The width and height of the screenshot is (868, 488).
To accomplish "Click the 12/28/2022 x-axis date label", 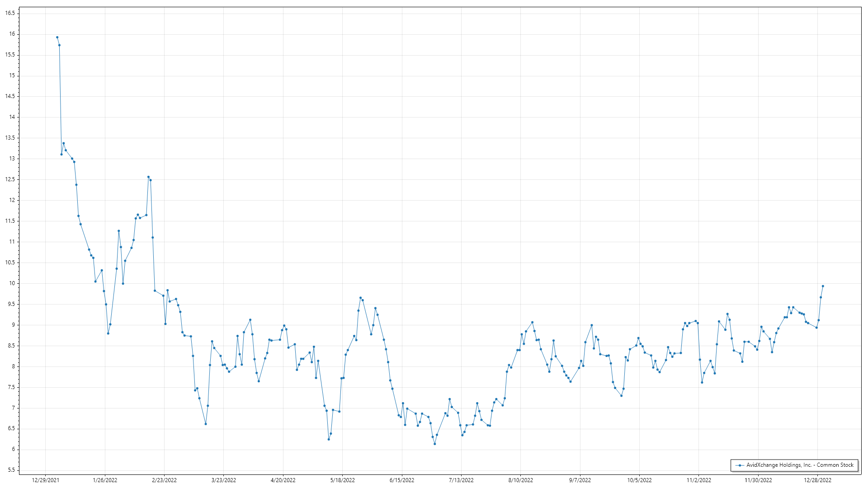I will [817, 480].
